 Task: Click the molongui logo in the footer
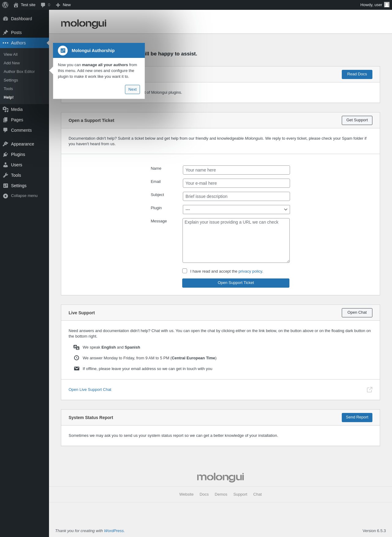[x=221, y=477]
